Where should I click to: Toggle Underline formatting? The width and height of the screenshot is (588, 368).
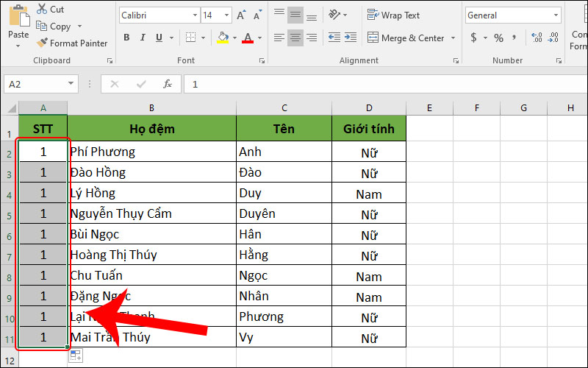point(159,38)
